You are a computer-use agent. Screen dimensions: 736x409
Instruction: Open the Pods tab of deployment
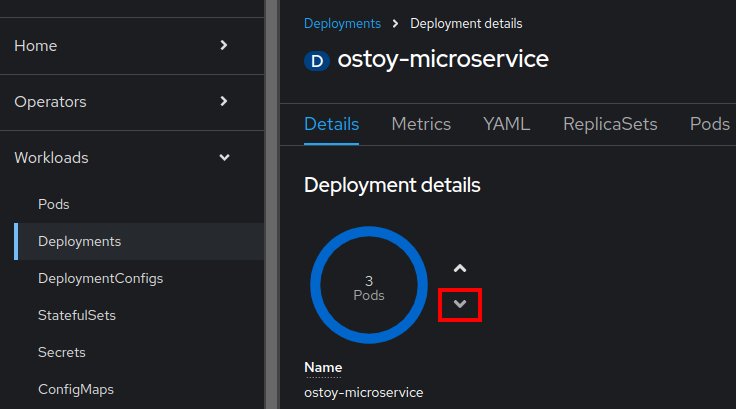[x=710, y=124]
